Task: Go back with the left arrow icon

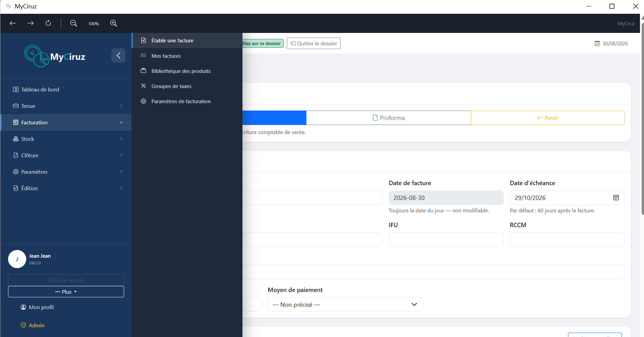Action: (x=13, y=23)
